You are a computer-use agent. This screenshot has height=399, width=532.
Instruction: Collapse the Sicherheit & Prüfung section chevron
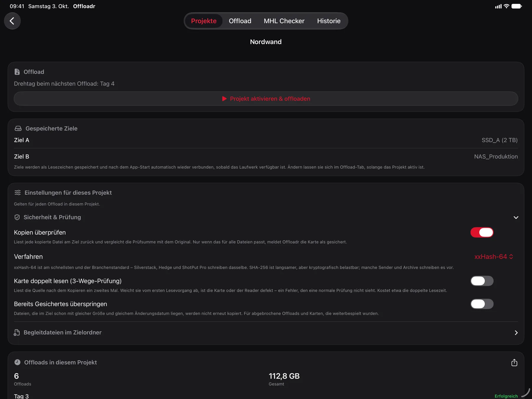click(x=516, y=218)
